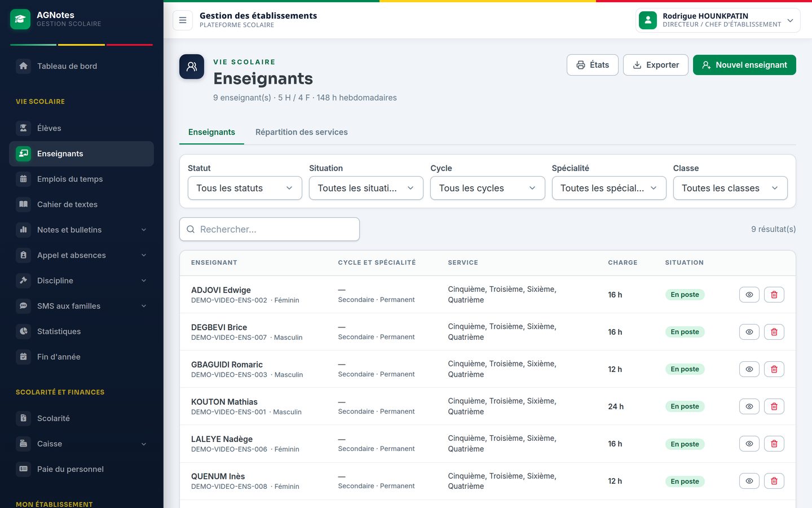Click the États print button

(593, 65)
